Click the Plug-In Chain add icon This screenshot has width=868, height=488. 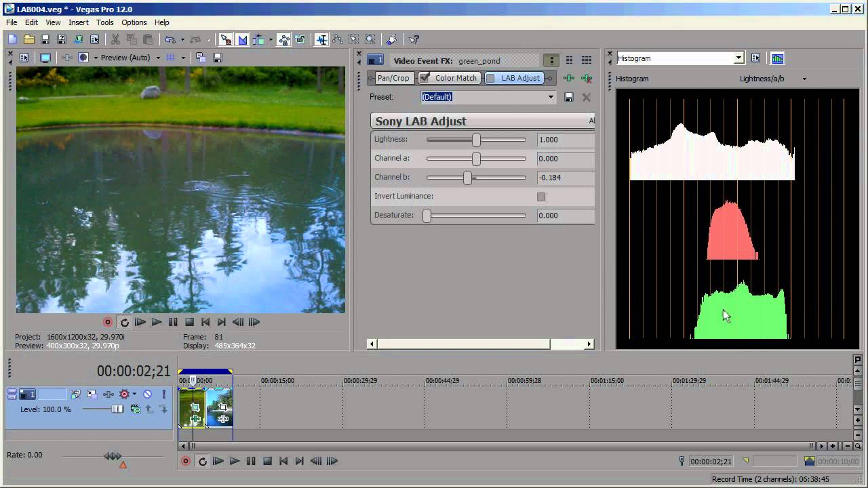pos(569,78)
